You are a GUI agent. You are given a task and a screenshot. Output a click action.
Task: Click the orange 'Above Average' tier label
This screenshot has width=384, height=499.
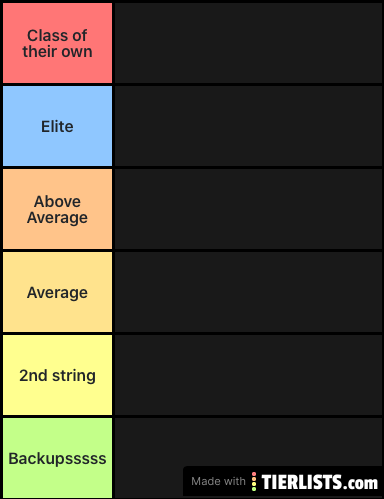pos(57,209)
